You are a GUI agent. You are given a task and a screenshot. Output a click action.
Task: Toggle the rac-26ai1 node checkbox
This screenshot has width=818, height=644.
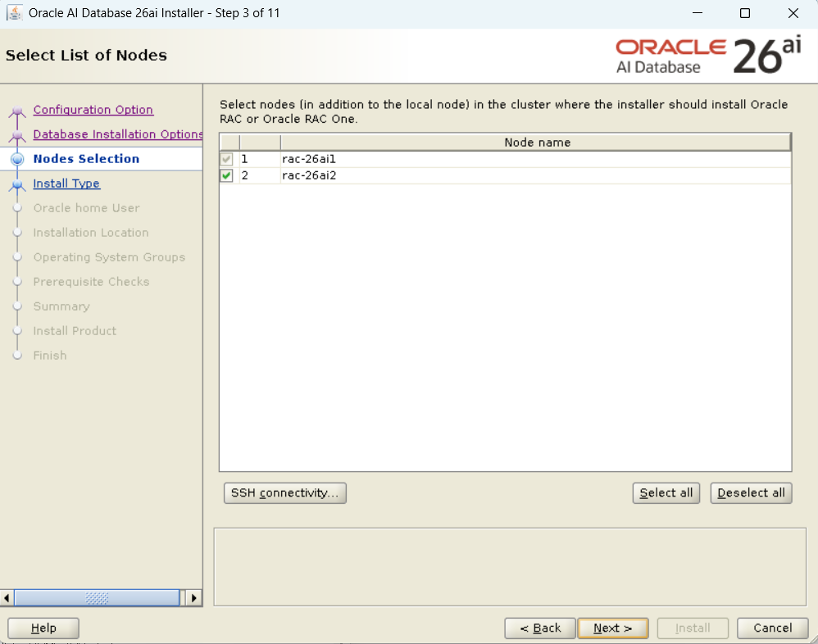pyautogui.click(x=227, y=159)
